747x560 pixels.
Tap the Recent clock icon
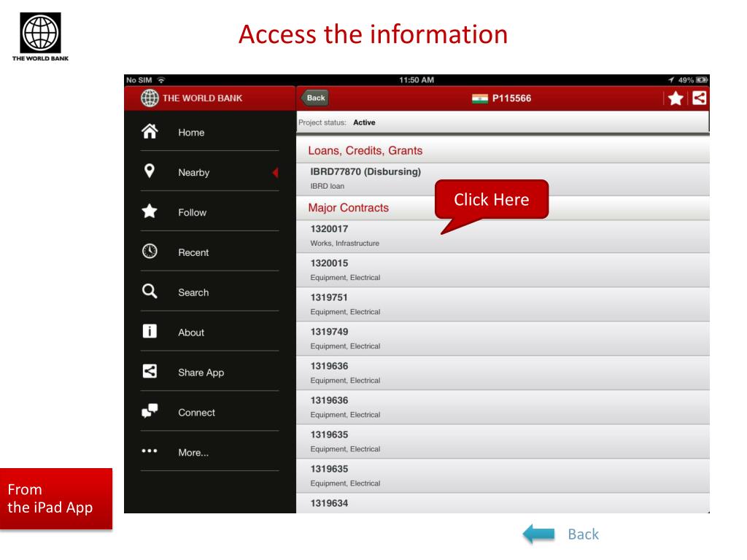click(x=150, y=251)
